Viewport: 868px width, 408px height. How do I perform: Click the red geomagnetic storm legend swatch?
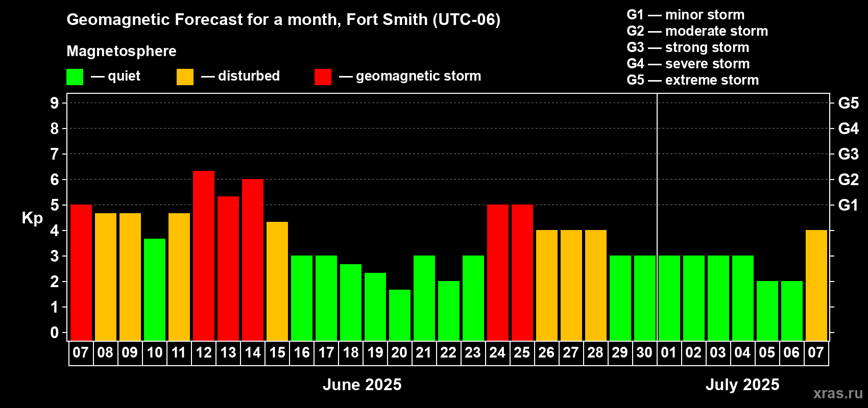pos(323,77)
